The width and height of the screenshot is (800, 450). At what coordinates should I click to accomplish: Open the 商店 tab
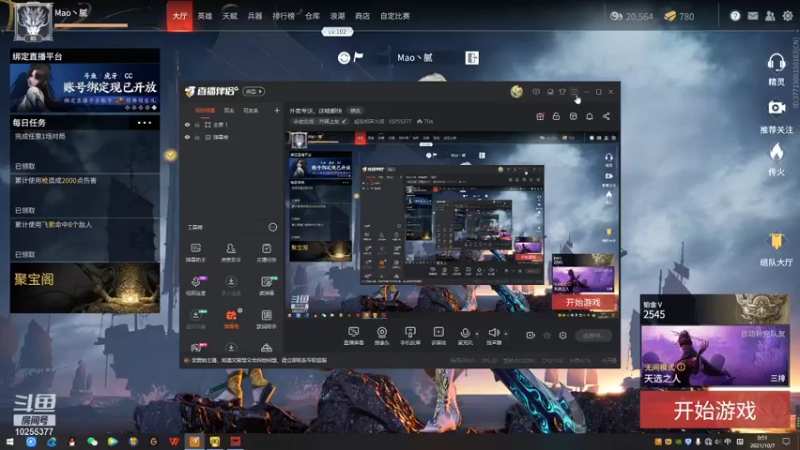click(x=362, y=16)
